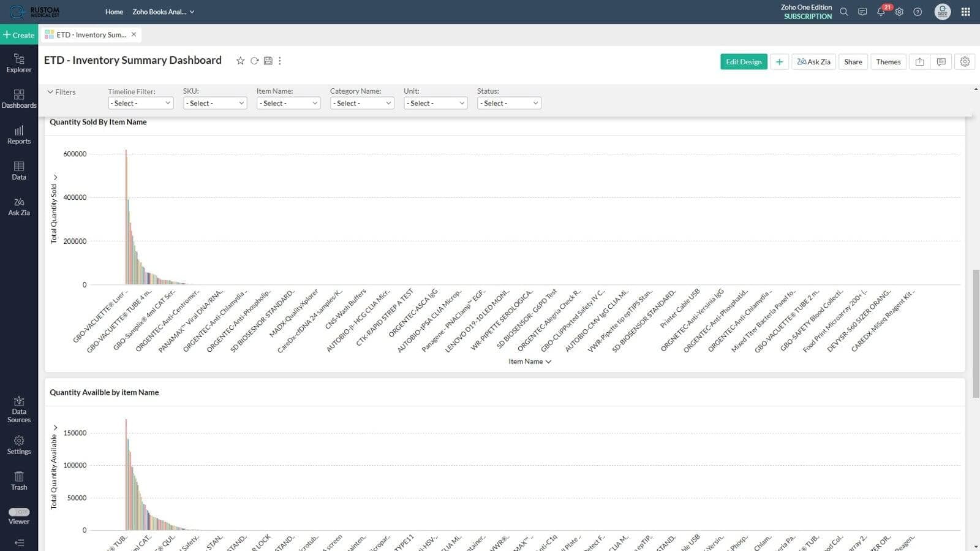Open Reports in the sidebar
The image size is (980, 551).
19,135
